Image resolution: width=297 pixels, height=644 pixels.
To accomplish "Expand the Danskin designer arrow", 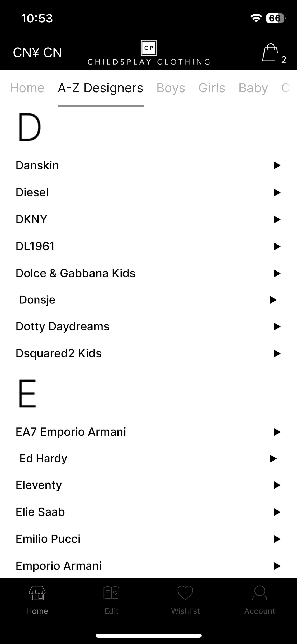I will pos(277,165).
